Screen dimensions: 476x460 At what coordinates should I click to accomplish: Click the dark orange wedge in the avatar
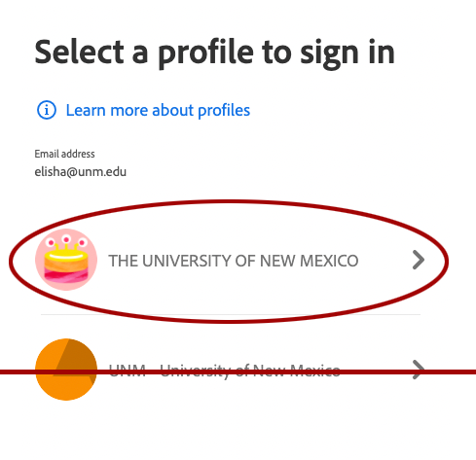79,358
